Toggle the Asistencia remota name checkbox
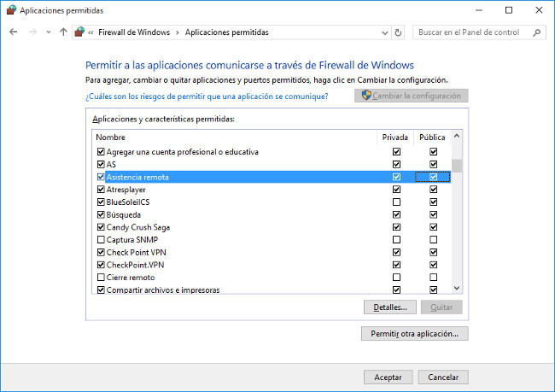The height and width of the screenshot is (392, 555). click(x=101, y=177)
